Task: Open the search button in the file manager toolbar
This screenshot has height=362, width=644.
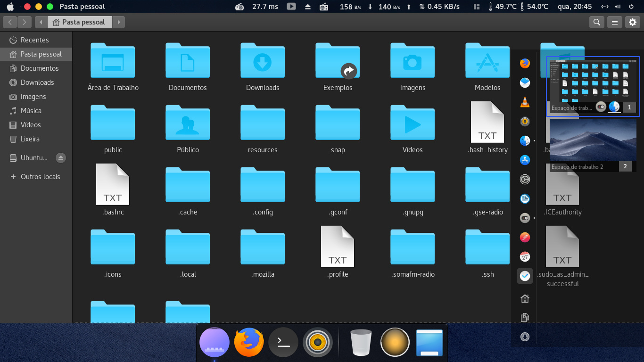Action: click(x=597, y=22)
